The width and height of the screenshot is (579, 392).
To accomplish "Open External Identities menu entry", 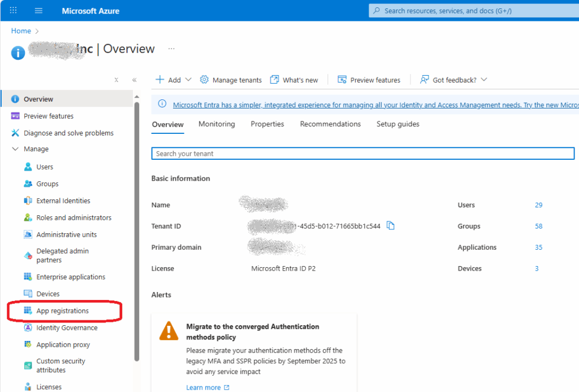I will [63, 201].
